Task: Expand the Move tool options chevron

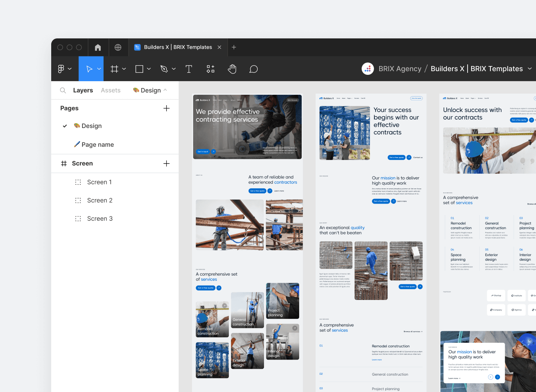Action: click(x=99, y=68)
